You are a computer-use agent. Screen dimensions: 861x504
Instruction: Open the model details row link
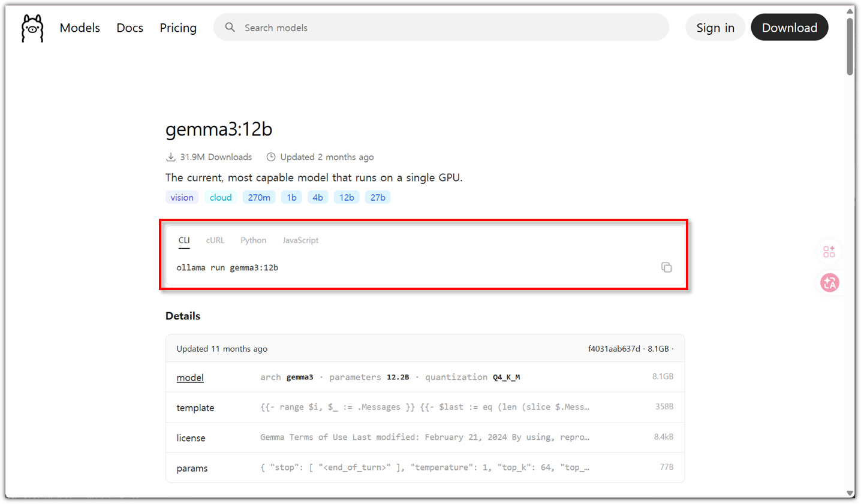(190, 378)
